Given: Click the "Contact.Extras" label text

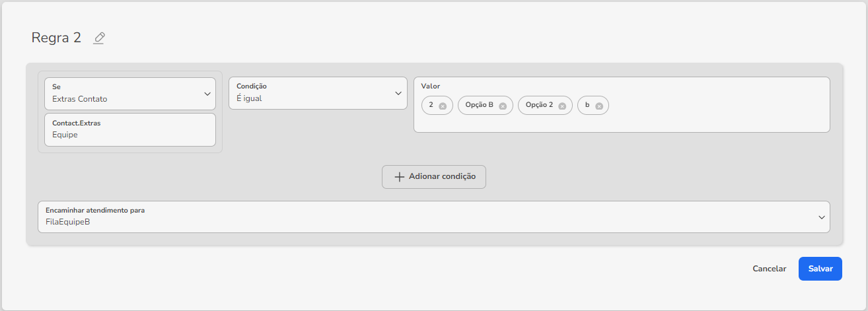Looking at the screenshot, I should click(77, 123).
